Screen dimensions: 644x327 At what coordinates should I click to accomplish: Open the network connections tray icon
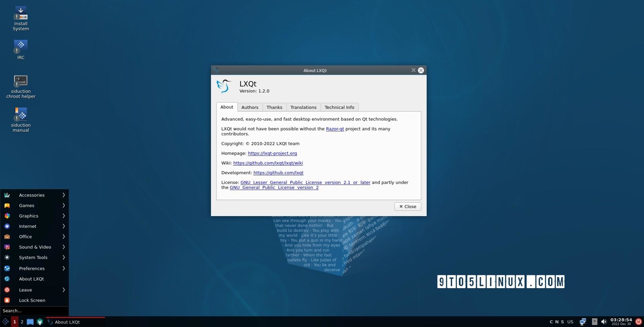pyautogui.click(x=583, y=322)
